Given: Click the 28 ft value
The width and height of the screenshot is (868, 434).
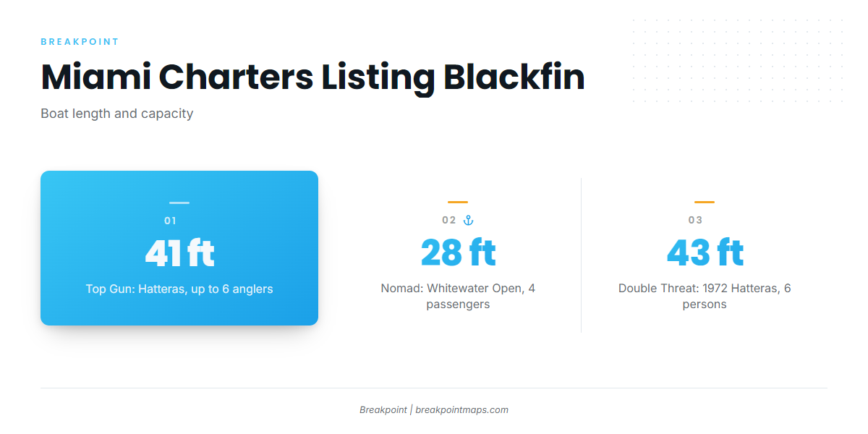Looking at the screenshot, I should coord(459,252).
